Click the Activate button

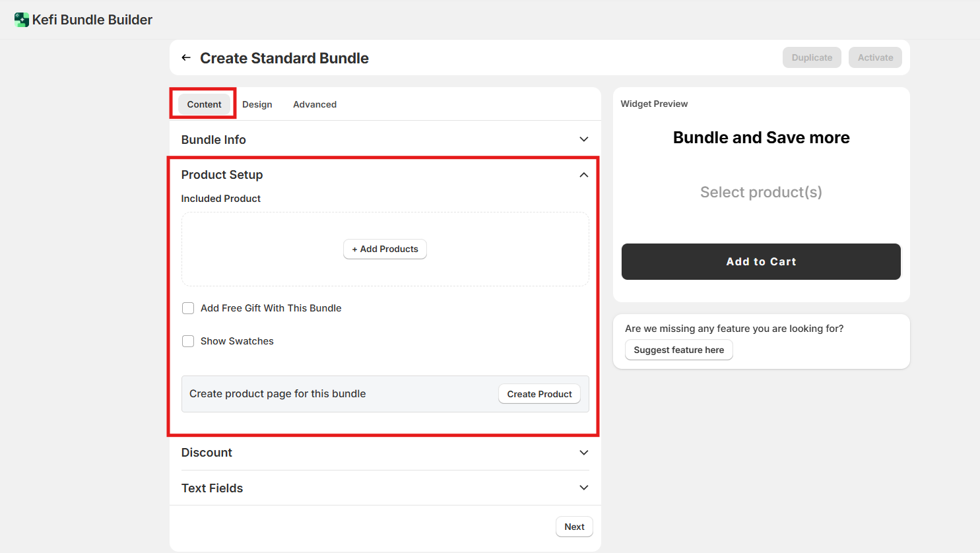[x=875, y=57]
